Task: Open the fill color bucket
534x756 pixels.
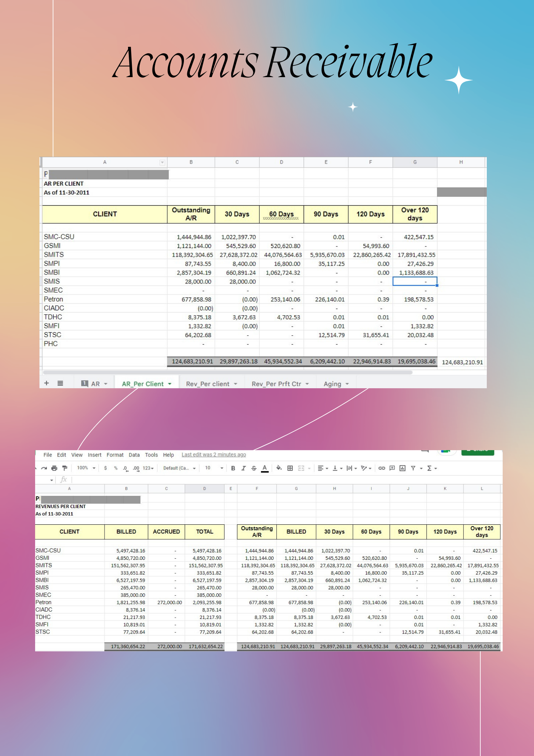Action: (x=279, y=468)
